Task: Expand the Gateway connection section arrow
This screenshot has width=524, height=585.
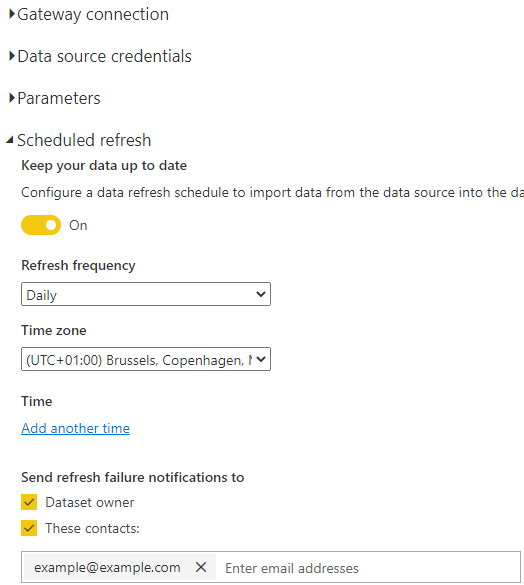Action: (12, 14)
